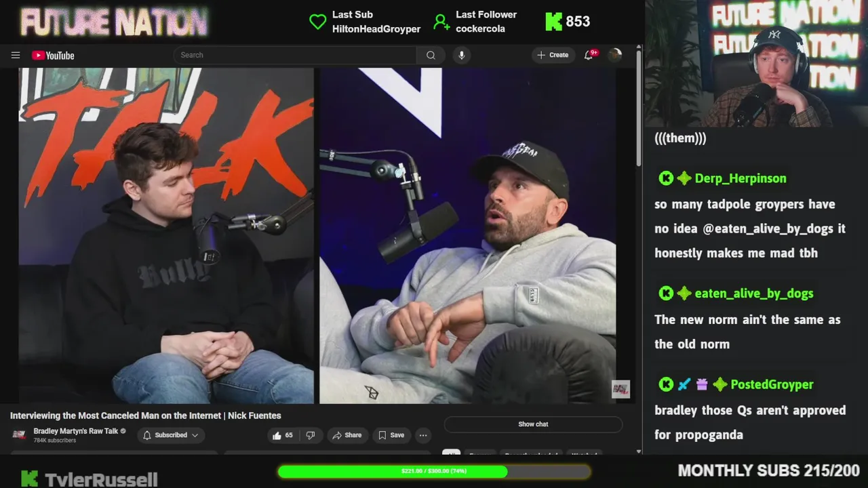Like the video with thumbs up
868x488 pixels.
click(283, 435)
